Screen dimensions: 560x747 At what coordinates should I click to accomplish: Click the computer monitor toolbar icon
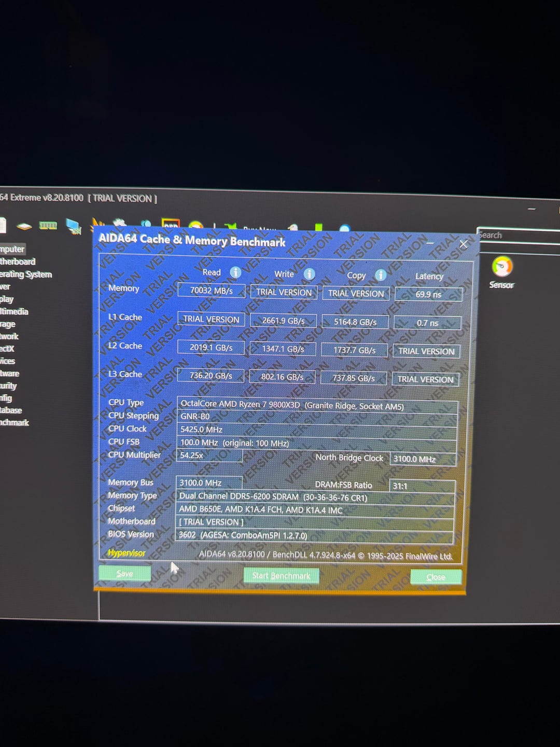tap(73, 226)
